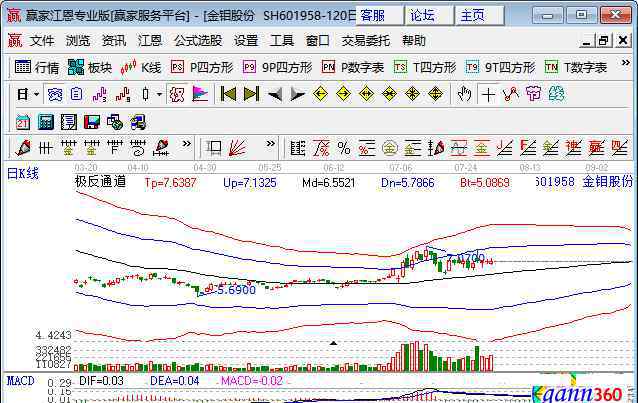Open the T四方形 tool

(425, 67)
